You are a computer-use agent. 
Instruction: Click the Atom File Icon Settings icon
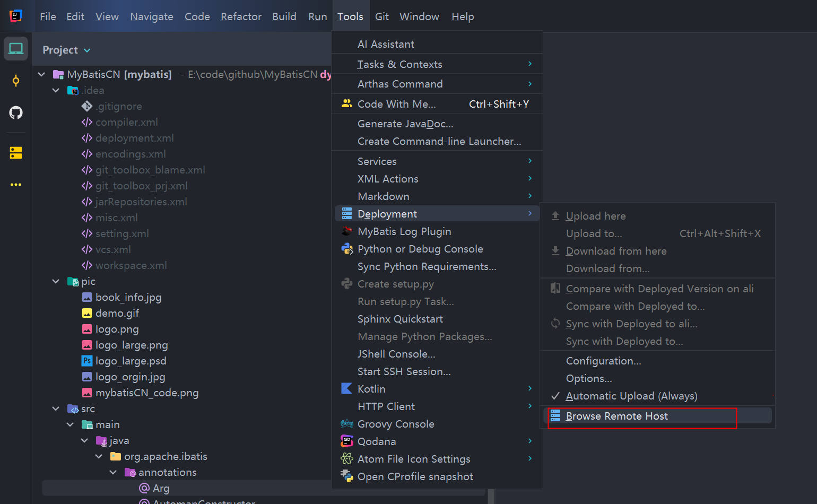[347, 458]
